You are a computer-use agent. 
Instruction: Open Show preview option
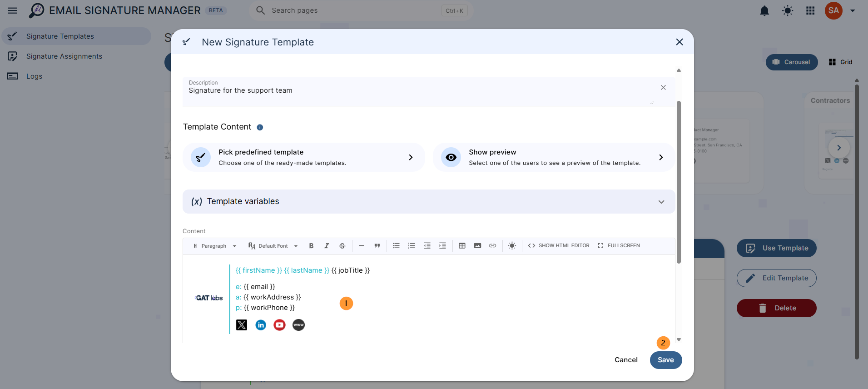click(x=554, y=157)
